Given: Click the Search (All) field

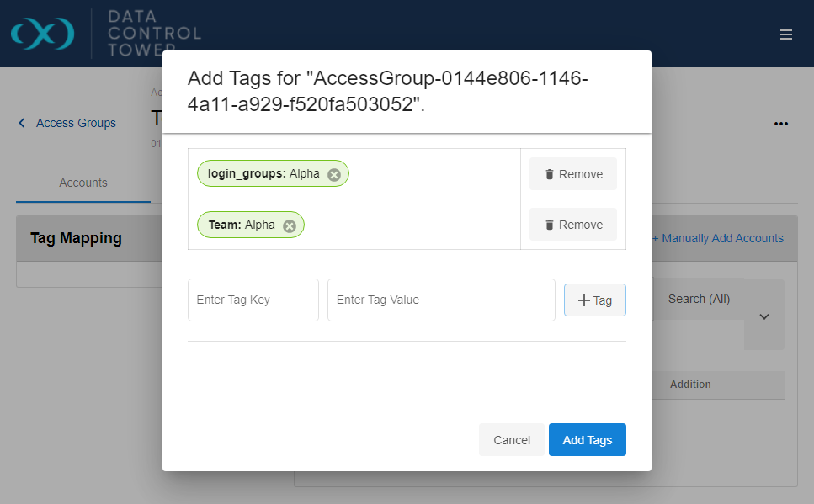Looking at the screenshot, I should coord(699,299).
